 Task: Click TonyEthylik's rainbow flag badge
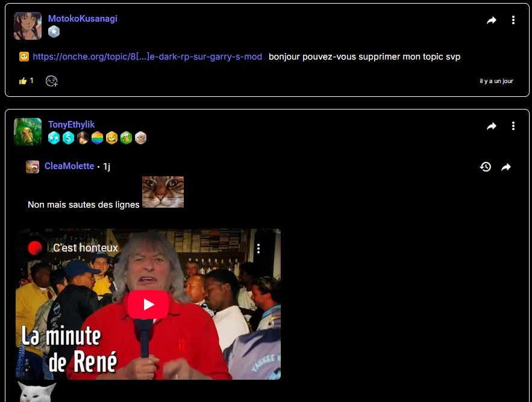click(x=97, y=138)
